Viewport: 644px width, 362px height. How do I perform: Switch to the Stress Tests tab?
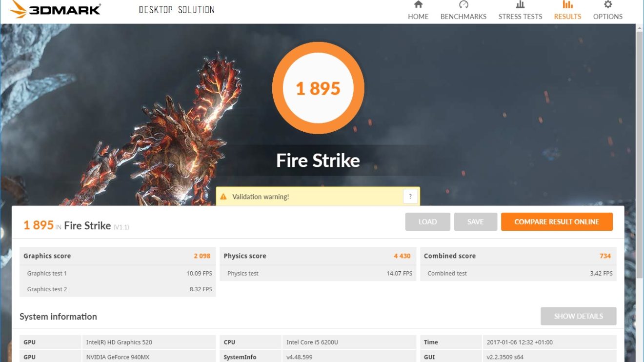(x=520, y=11)
